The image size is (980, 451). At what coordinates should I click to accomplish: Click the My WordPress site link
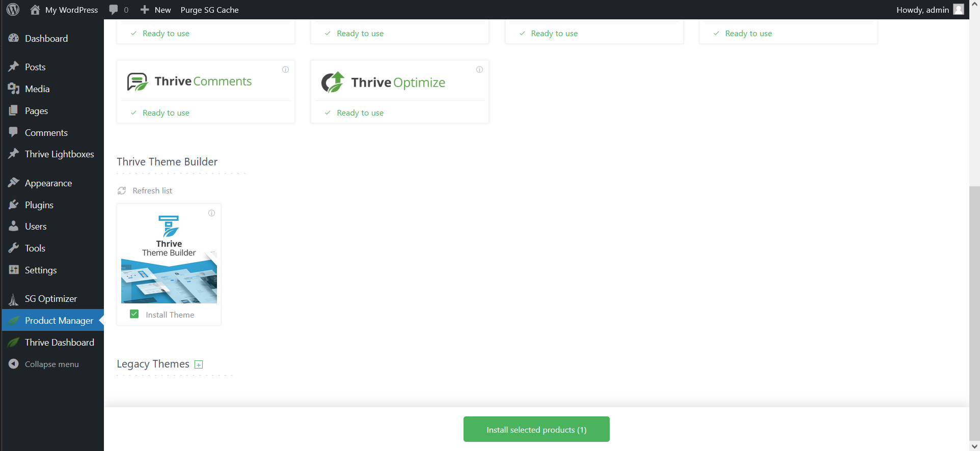tap(71, 10)
